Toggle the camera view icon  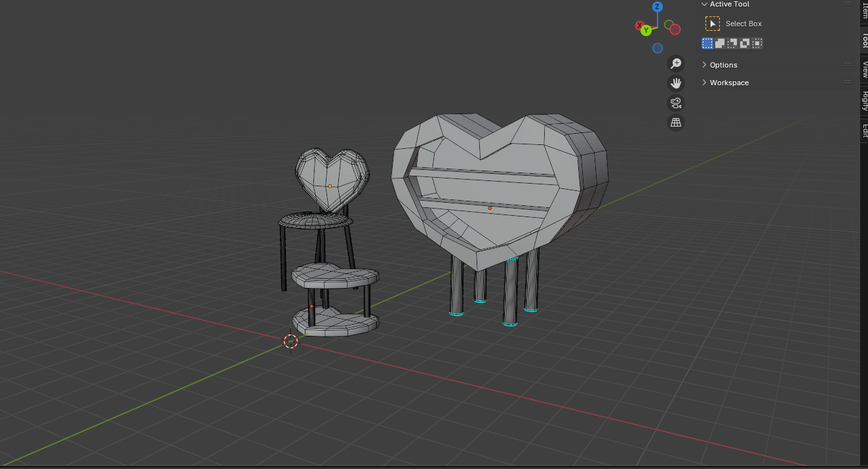[675, 103]
